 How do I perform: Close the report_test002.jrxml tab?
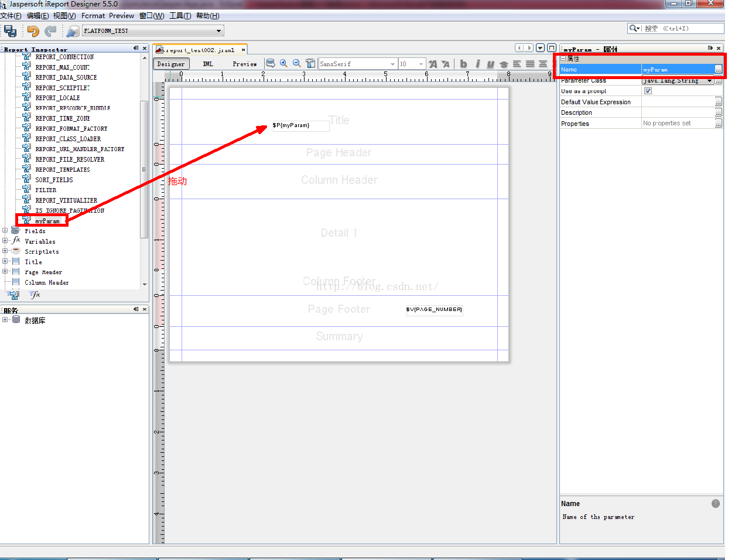click(x=243, y=50)
